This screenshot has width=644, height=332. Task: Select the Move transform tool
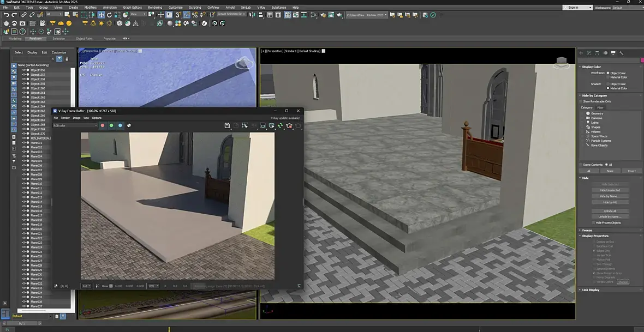[101, 15]
